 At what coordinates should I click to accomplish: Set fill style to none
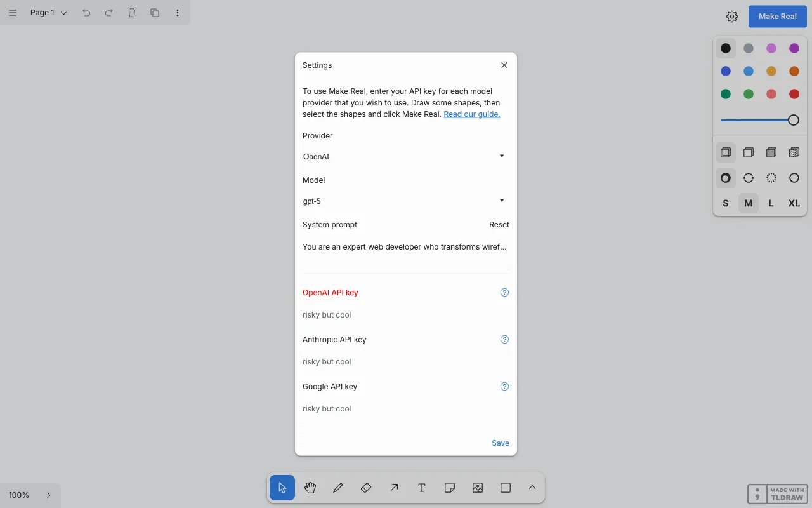pos(726,152)
